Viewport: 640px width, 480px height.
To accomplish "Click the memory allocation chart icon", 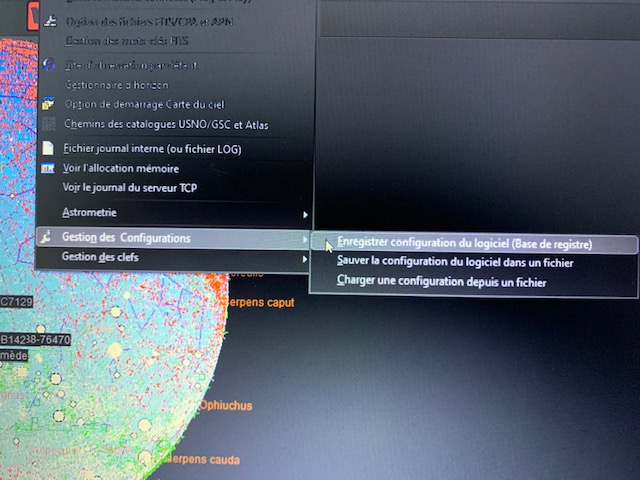I will [x=47, y=169].
